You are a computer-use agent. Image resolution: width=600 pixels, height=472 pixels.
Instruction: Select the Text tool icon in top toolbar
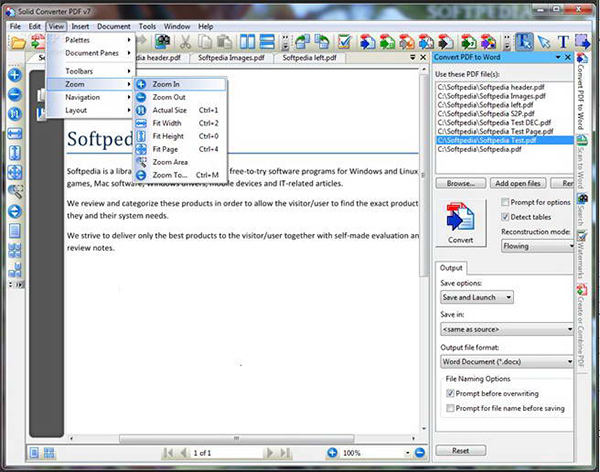563,42
